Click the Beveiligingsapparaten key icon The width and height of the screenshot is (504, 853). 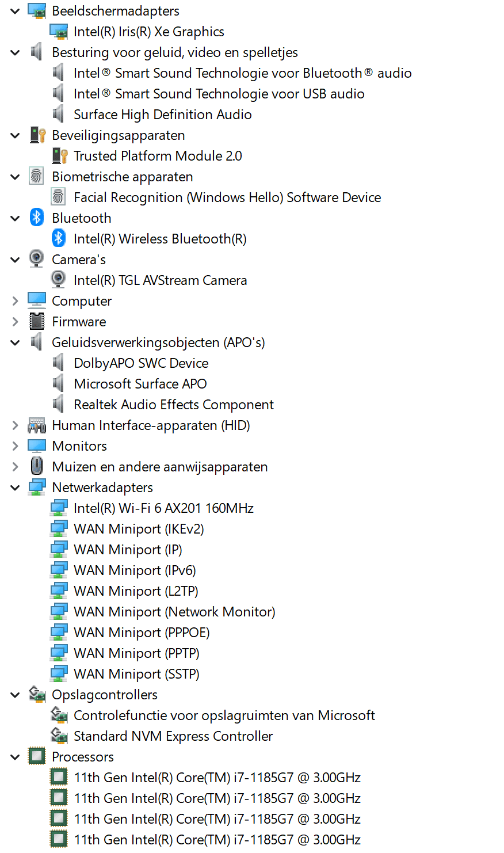(37, 135)
